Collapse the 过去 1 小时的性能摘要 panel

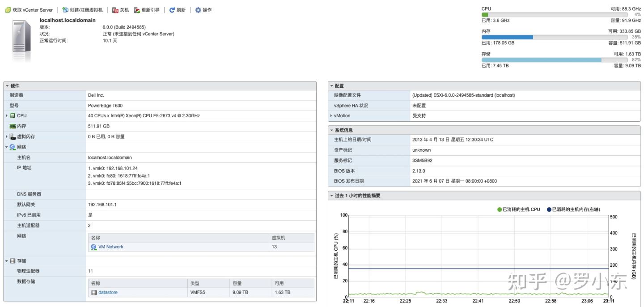pyautogui.click(x=332, y=196)
